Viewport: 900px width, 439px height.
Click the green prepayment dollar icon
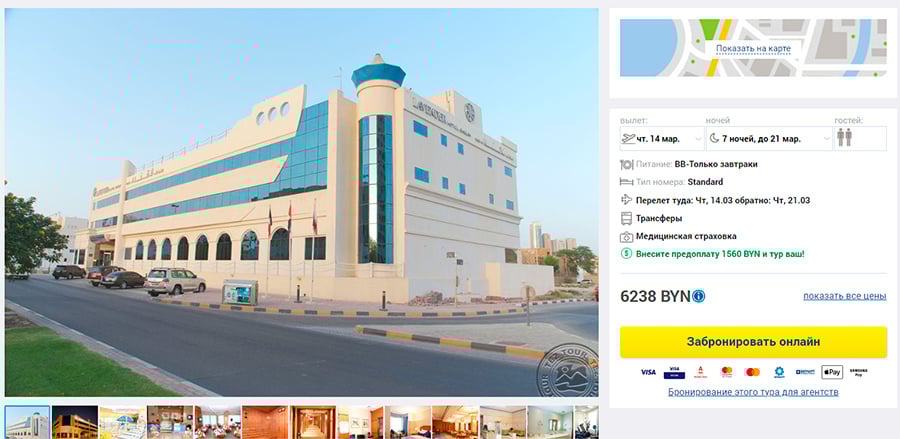point(626,253)
